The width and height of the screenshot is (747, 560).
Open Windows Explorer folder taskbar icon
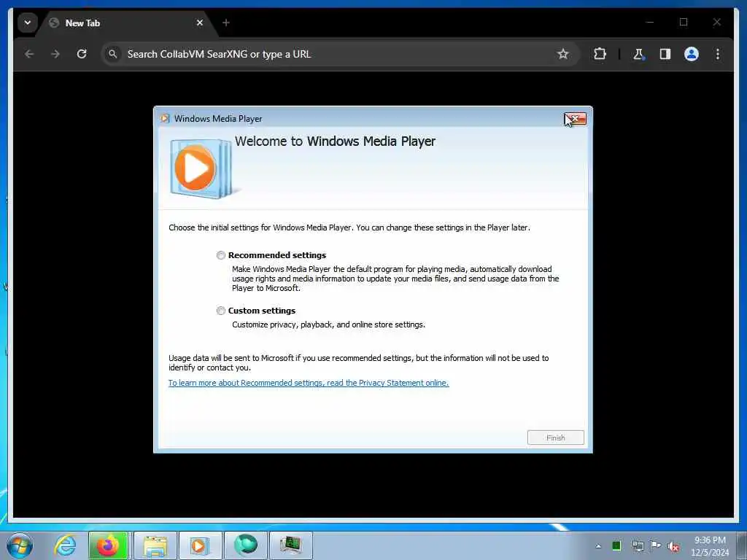[155, 545]
